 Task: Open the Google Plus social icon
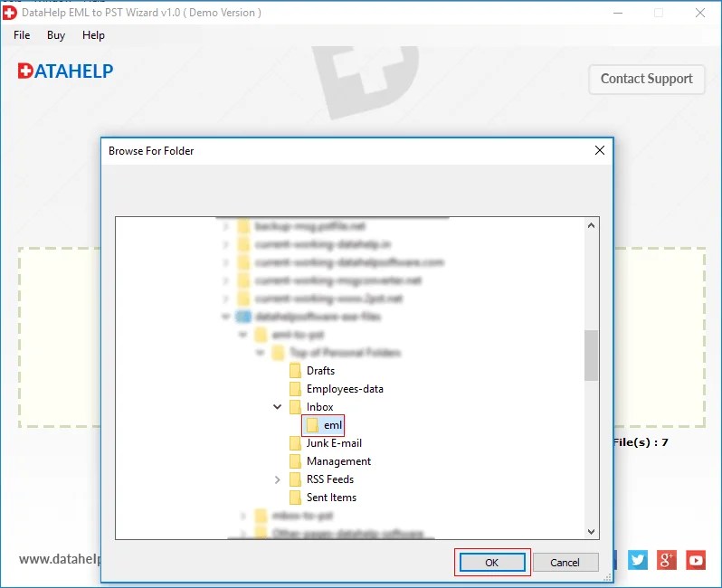666,560
